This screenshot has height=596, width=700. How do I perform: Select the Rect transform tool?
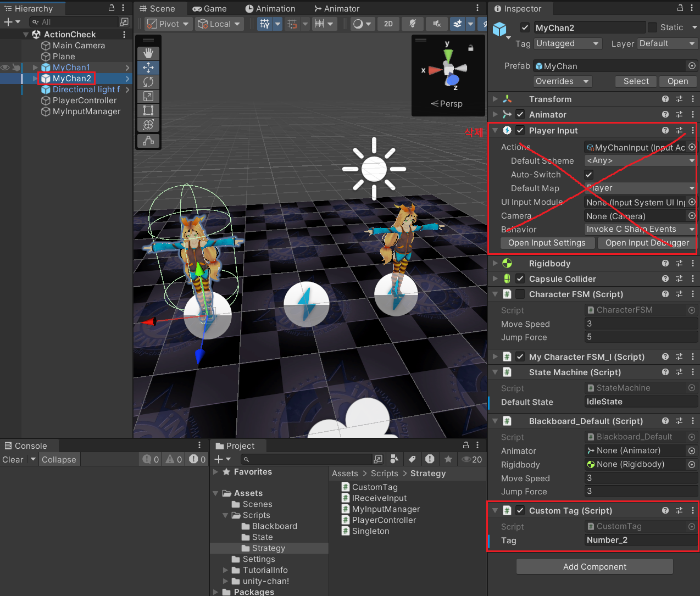point(148,110)
